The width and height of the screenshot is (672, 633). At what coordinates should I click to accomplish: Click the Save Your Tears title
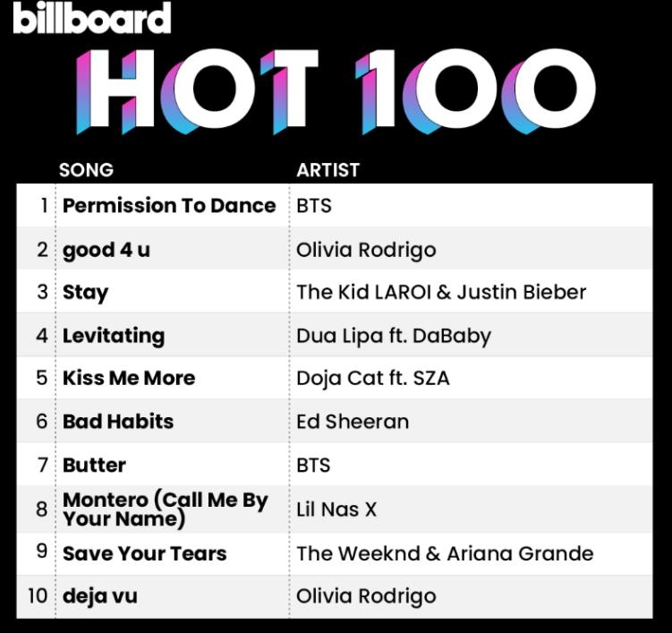[144, 552]
